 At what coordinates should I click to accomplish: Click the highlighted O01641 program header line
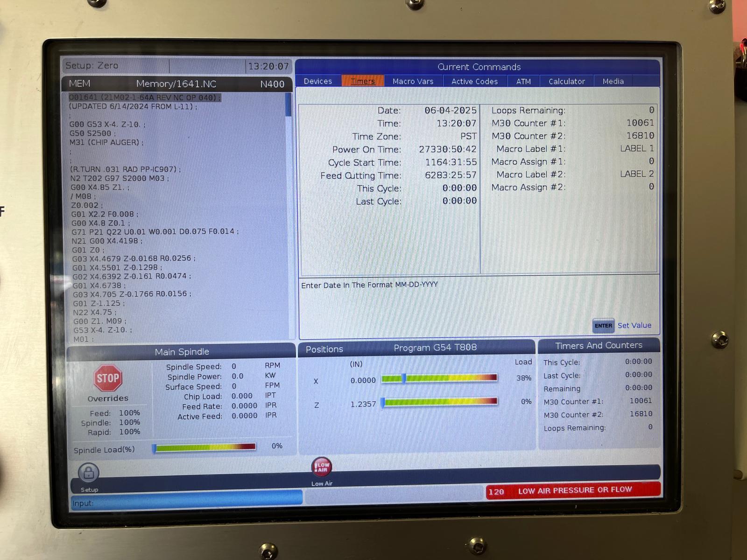coord(145,98)
